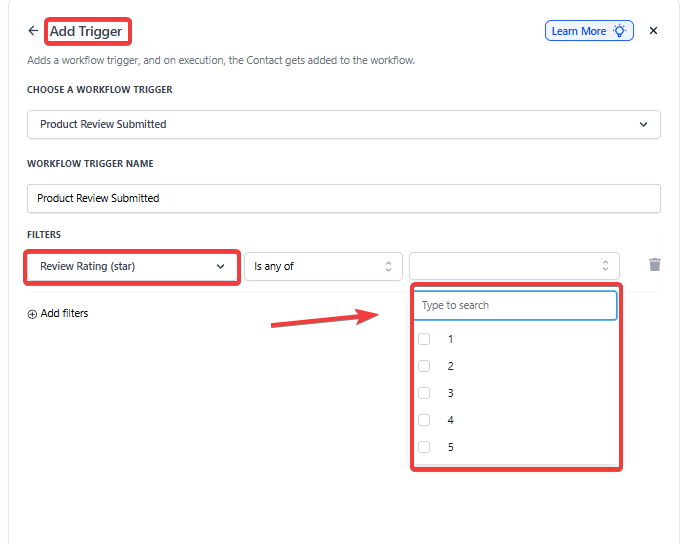Viewport: 680px width, 544px height.
Task: Check the 2 star rating checkbox
Action: point(424,366)
